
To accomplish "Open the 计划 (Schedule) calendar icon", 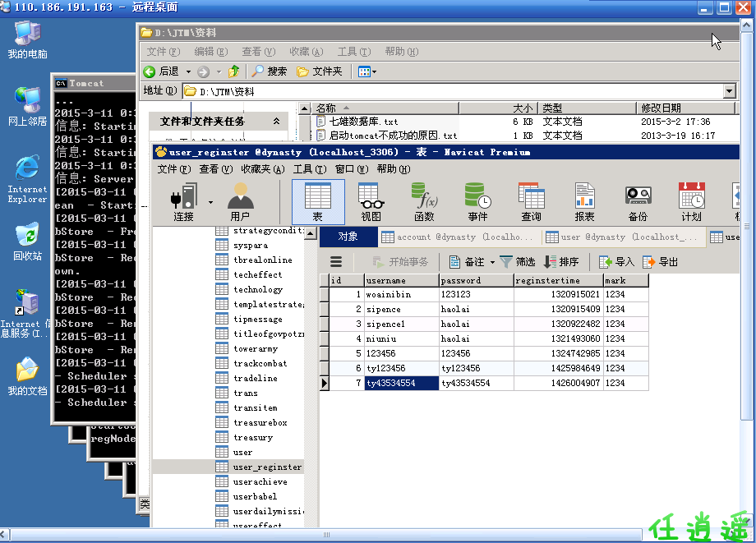I will [691, 200].
